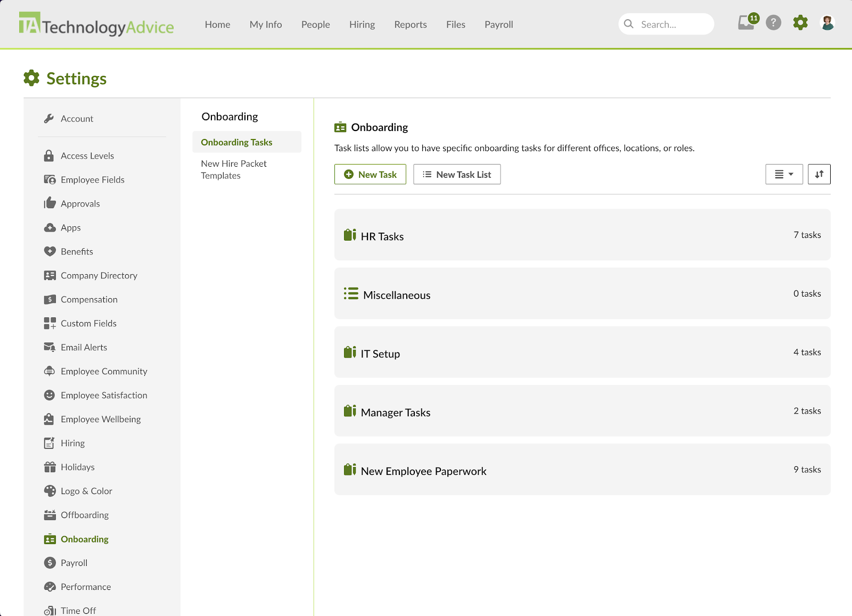Image resolution: width=852 pixels, height=616 pixels.
Task: Click the Performance gauge icon
Action: (50, 587)
